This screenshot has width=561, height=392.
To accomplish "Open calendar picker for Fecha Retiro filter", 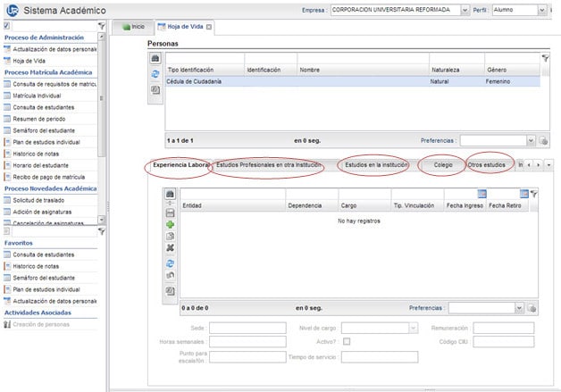I will click(x=523, y=194).
